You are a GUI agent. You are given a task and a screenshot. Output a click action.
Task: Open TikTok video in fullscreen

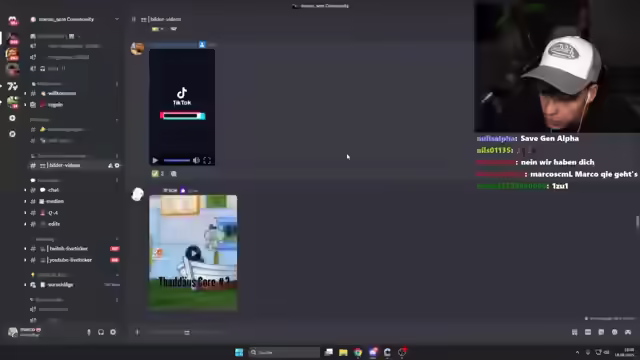(207, 160)
